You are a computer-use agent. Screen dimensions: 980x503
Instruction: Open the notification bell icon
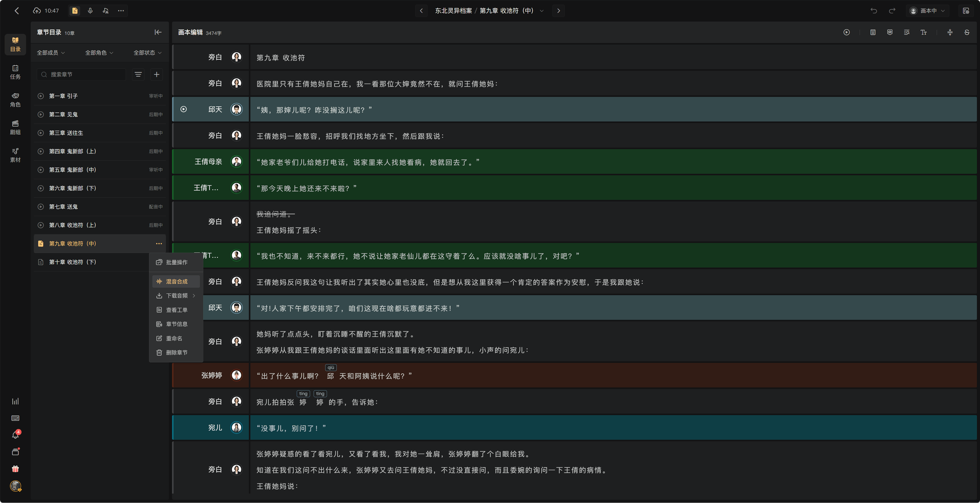15,435
